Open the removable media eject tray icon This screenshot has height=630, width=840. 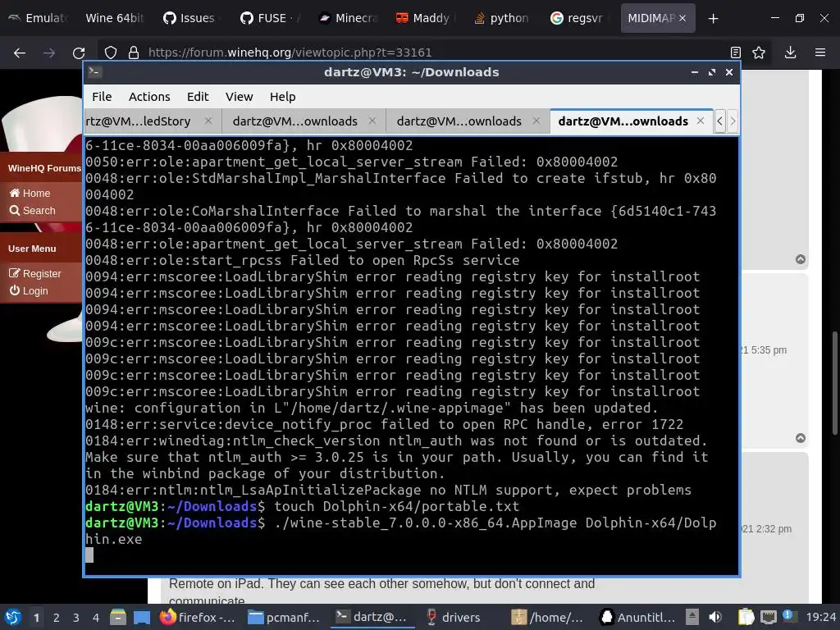point(692,617)
